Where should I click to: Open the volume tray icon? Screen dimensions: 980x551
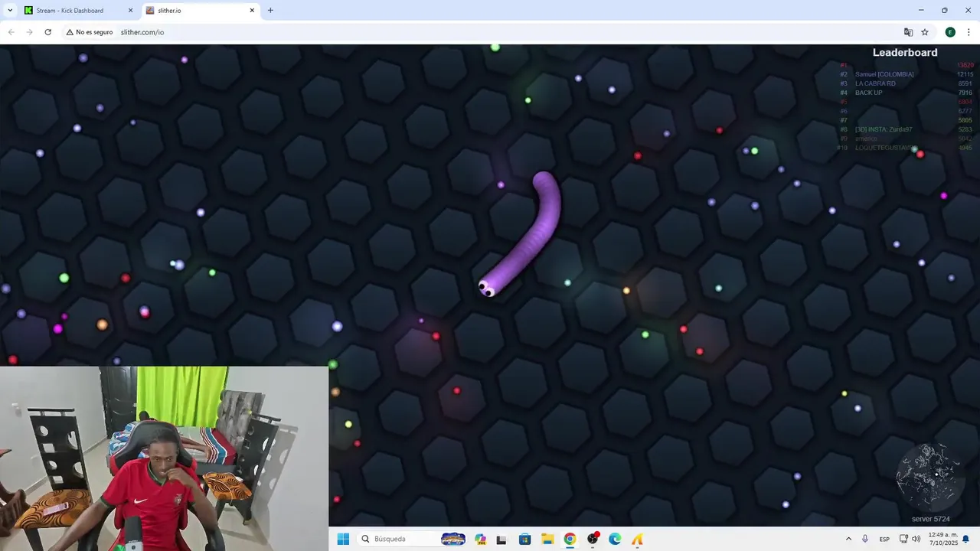[916, 539]
